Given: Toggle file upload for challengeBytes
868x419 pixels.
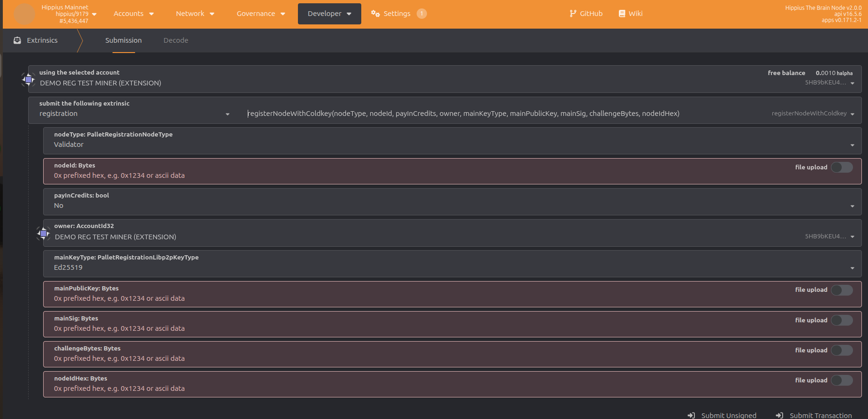Looking at the screenshot, I should (x=842, y=350).
